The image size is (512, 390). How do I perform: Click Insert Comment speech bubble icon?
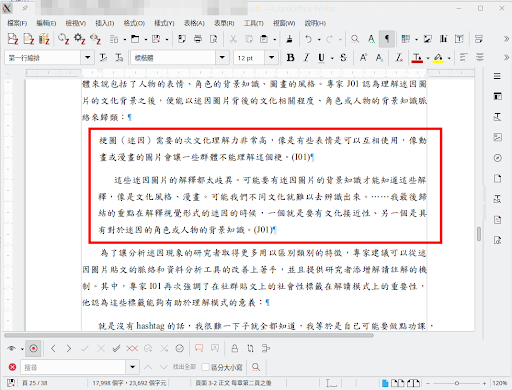(x=199, y=349)
